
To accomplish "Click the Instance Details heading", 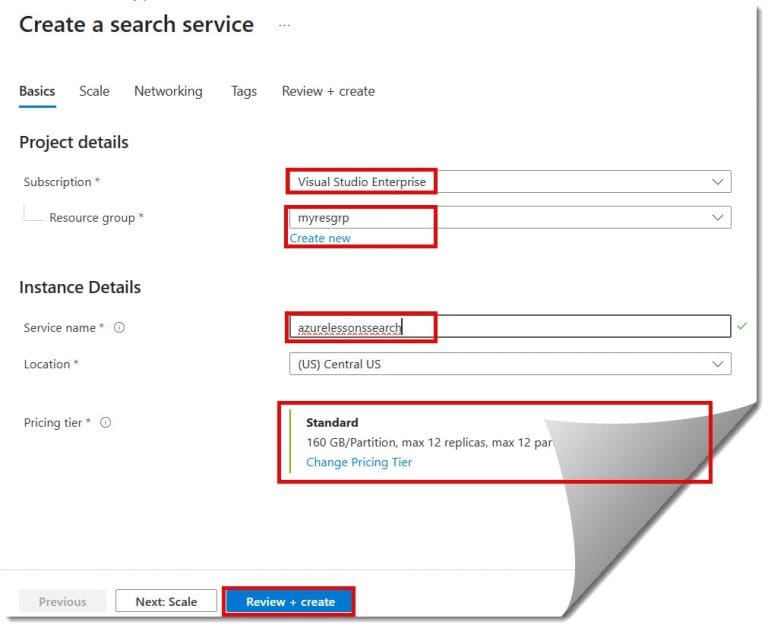I will [80, 287].
